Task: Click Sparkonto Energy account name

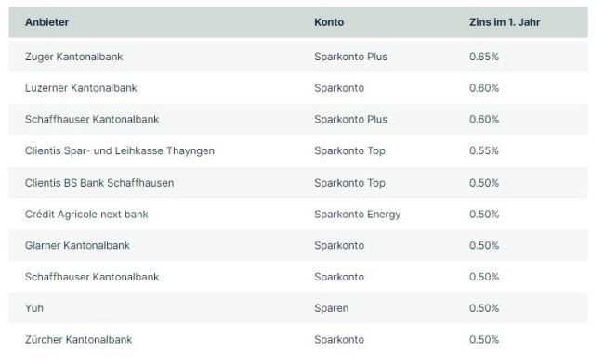Action: tap(358, 214)
